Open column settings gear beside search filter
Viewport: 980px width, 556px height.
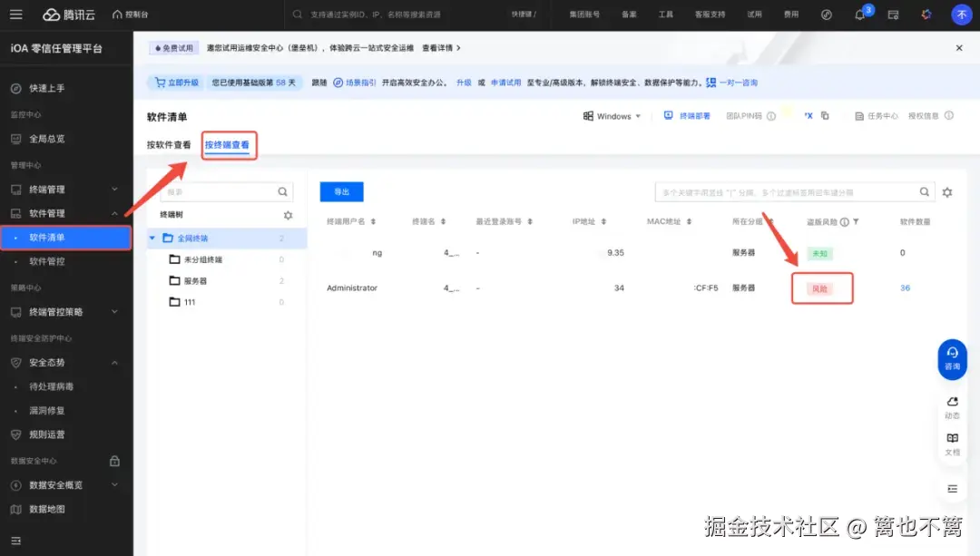tap(946, 191)
